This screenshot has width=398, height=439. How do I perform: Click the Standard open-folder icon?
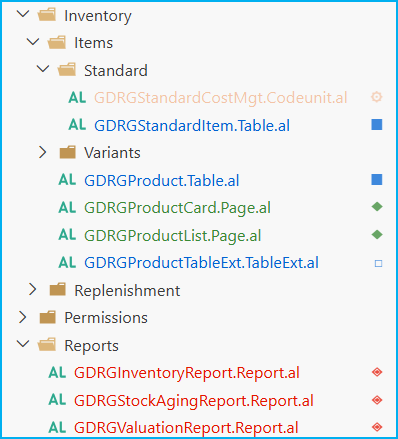coord(67,70)
